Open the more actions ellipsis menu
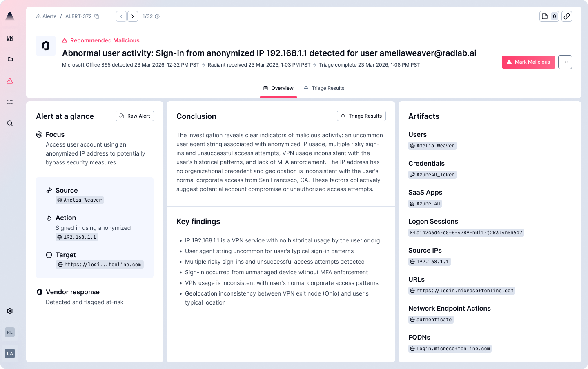Viewport: 588px width, 369px height. pyautogui.click(x=565, y=62)
